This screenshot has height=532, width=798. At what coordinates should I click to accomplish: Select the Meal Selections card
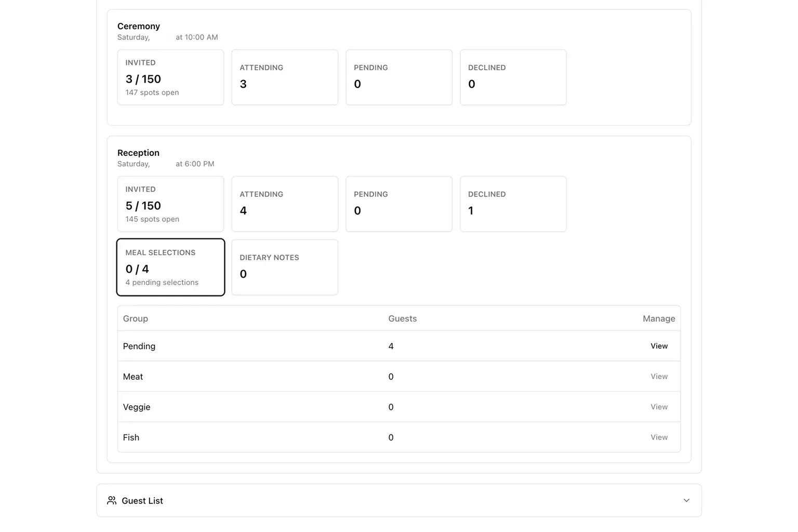tap(170, 267)
